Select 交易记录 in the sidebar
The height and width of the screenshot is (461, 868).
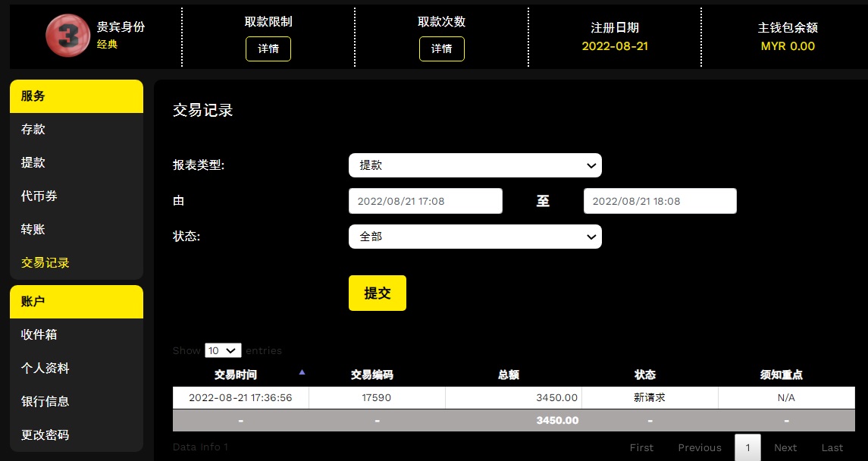click(45, 263)
